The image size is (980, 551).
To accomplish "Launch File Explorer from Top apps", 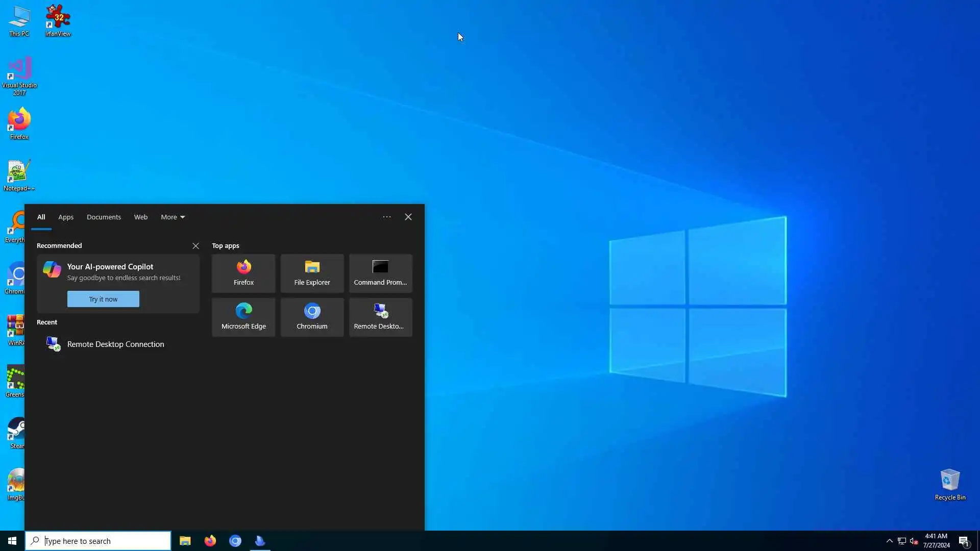I will point(312,273).
